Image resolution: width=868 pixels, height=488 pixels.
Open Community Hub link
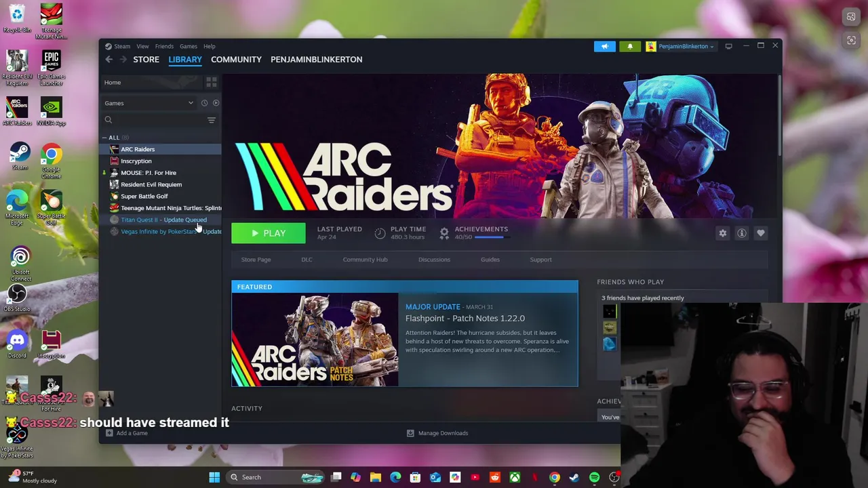point(365,260)
